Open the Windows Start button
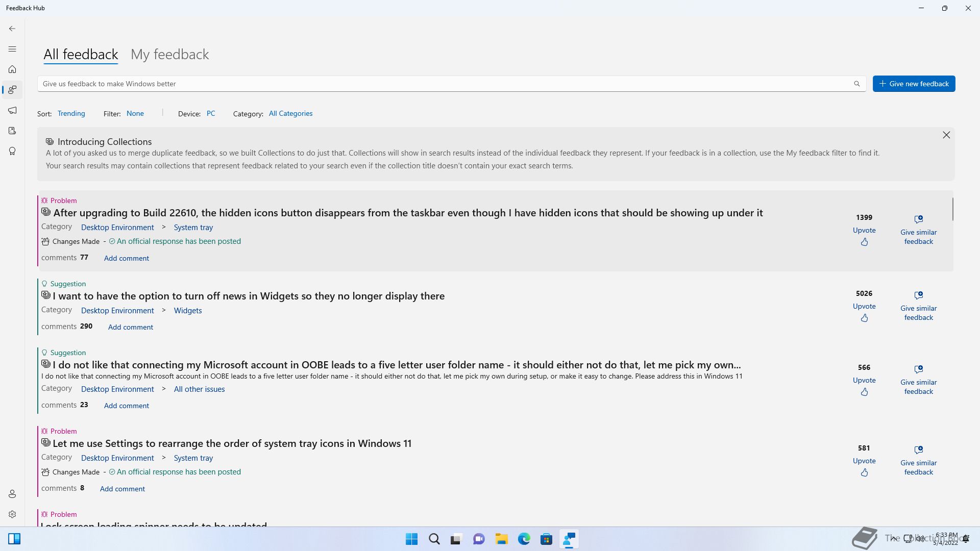Viewport: 980px width, 551px height. coord(411,539)
